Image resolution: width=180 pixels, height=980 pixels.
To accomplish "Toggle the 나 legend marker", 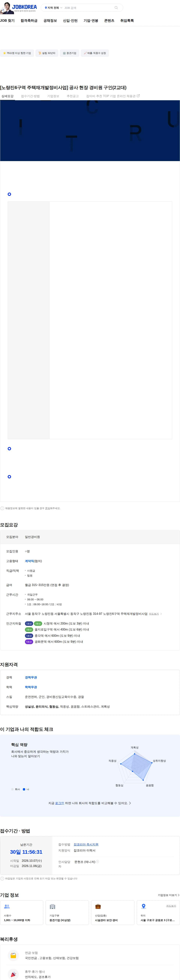I will (x=24, y=789).
